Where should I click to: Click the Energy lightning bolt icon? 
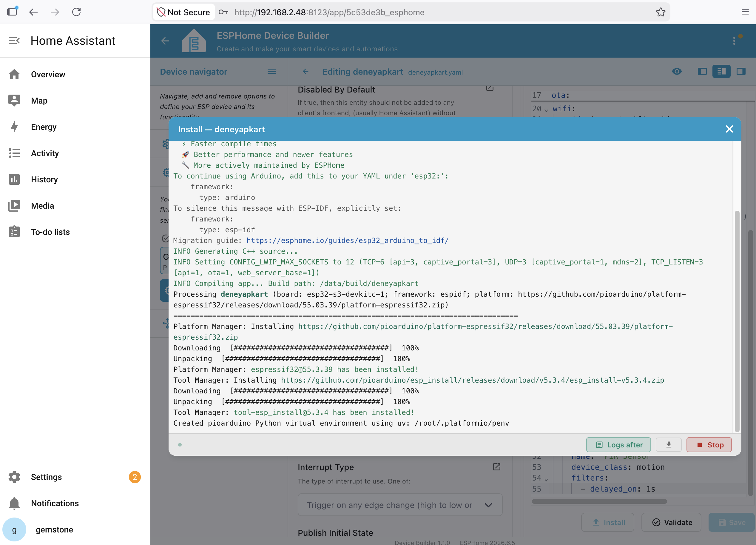[14, 127]
